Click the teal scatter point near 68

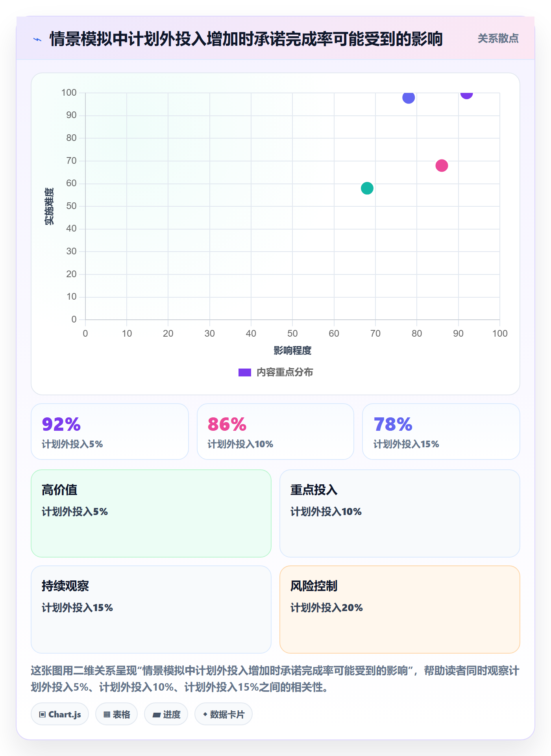(x=367, y=188)
